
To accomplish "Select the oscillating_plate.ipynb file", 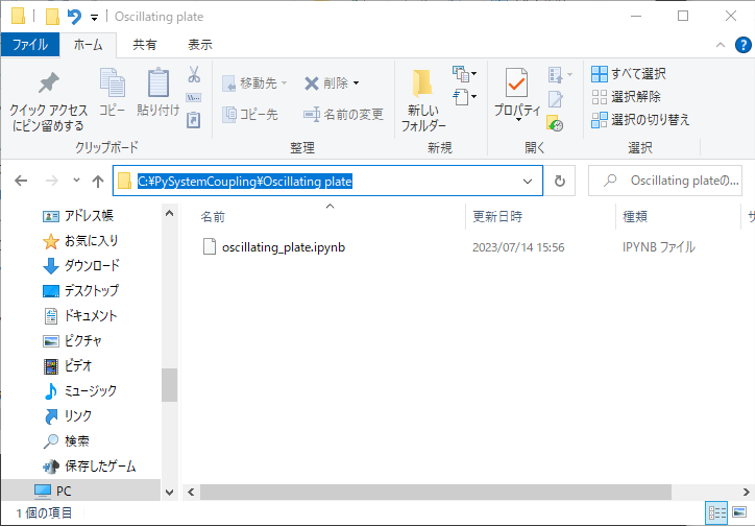I will coord(283,247).
